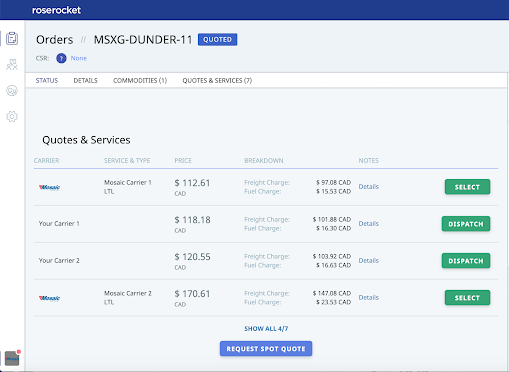Open Details for the $118.18 quote
The height and width of the screenshot is (372, 509).
[x=369, y=224]
